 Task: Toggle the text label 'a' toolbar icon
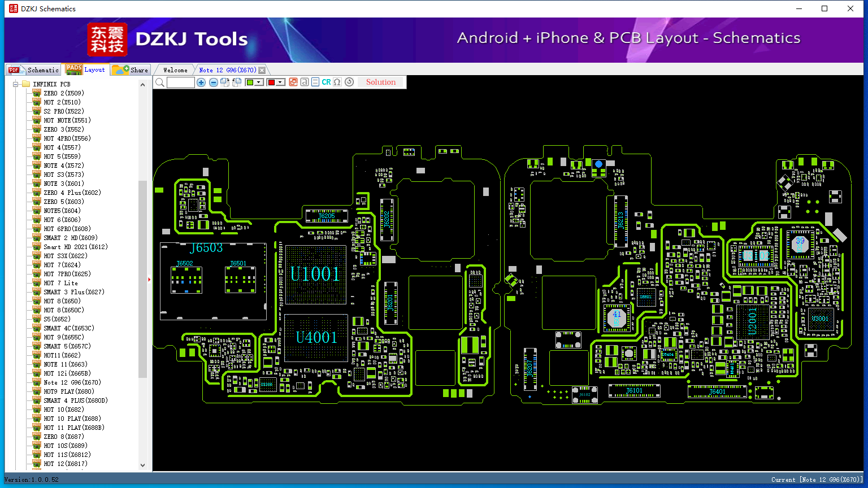tap(305, 82)
